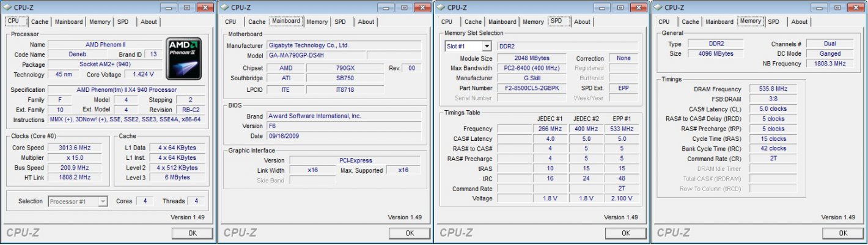Click OK in the SPD tab window
Viewport: 868px width, 245px height.
tap(625, 233)
